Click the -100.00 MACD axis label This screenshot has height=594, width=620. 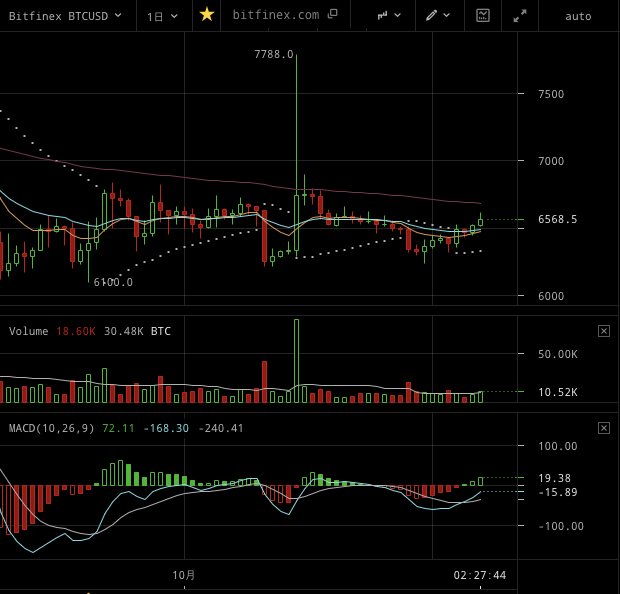(561, 526)
